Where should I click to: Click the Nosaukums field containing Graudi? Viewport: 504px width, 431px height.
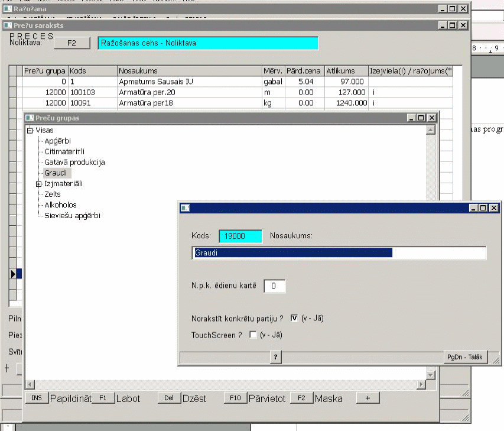click(x=339, y=253)
